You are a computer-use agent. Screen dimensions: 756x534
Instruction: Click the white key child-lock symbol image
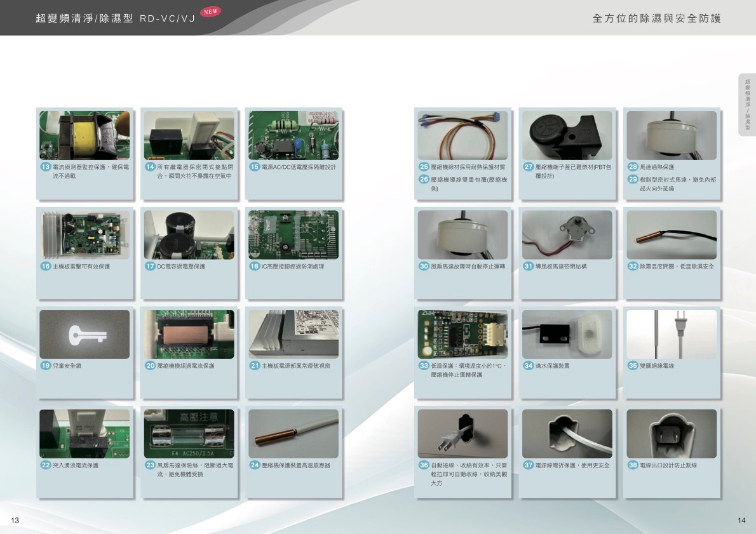tap(84, 334)
